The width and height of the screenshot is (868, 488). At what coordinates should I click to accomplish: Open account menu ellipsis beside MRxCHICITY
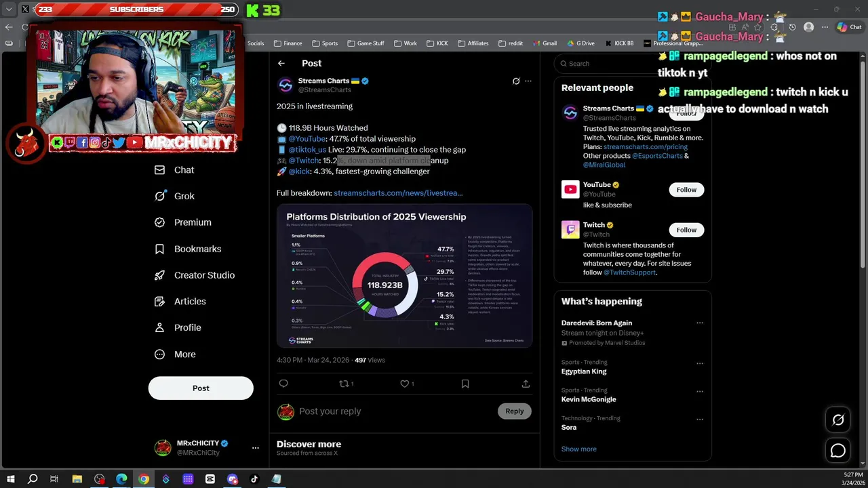(x=256, y=448)
